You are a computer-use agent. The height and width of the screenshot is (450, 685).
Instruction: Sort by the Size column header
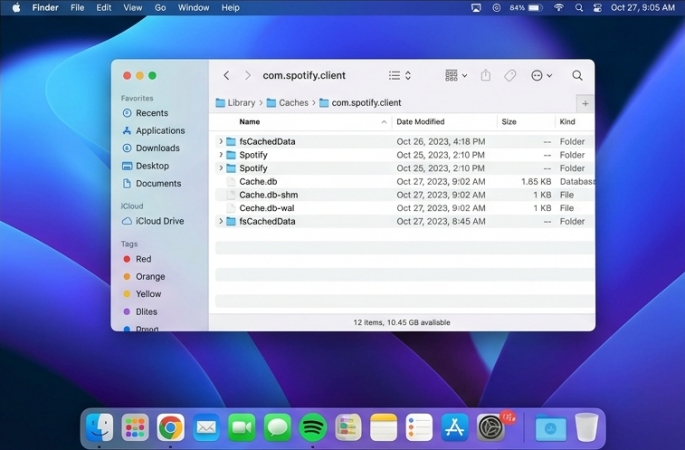tap(509, 122)
